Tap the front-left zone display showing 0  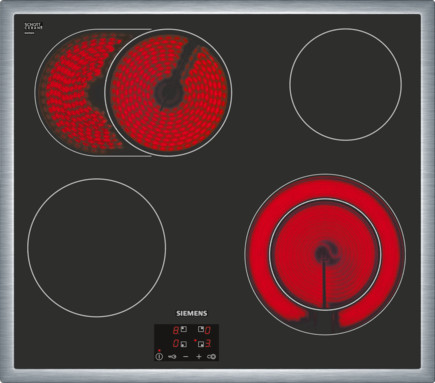click(176, 343)
